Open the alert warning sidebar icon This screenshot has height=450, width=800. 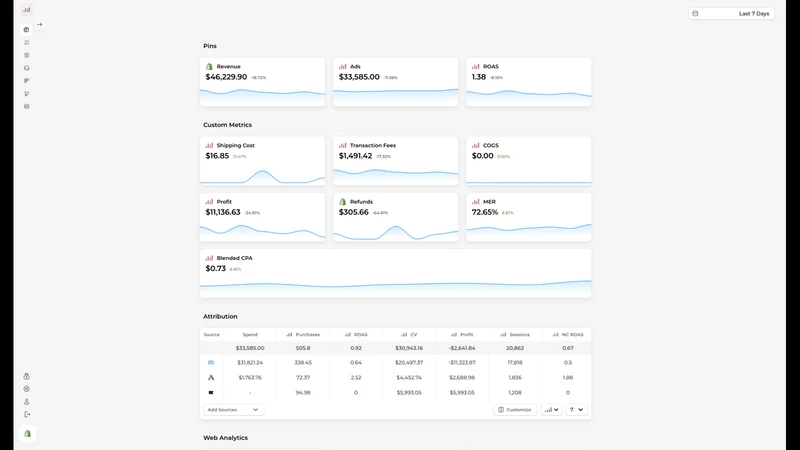(x=27, y=376)
